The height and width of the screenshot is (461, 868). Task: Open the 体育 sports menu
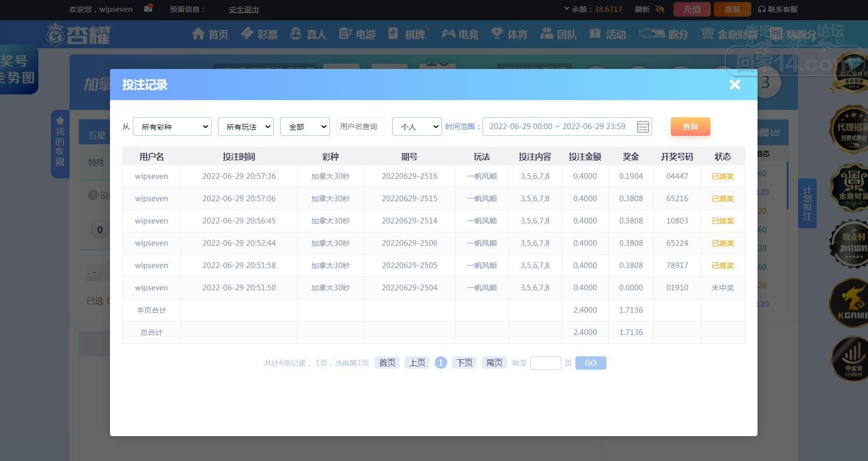click(x=509, y=34)
